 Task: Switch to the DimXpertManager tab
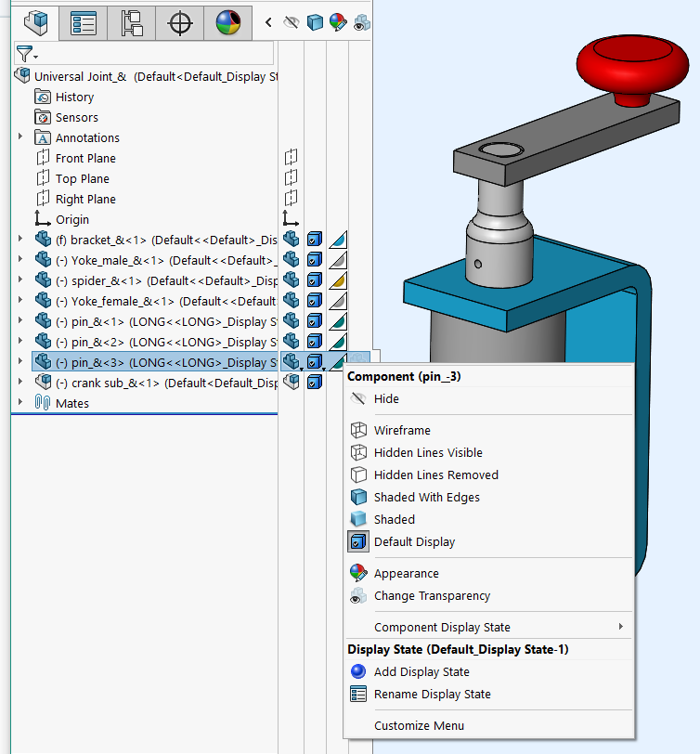pyautogui.click(x=180, y=22)
